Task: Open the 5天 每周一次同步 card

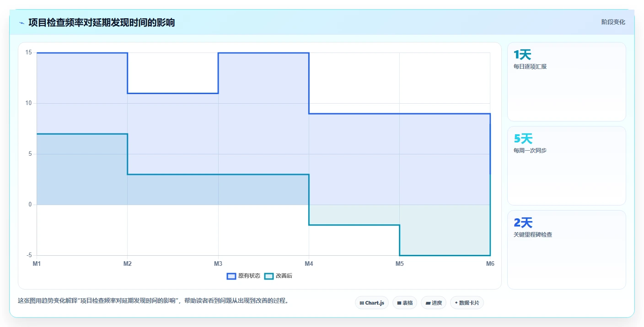Action: pyautogui.click(x=566, y=166)
